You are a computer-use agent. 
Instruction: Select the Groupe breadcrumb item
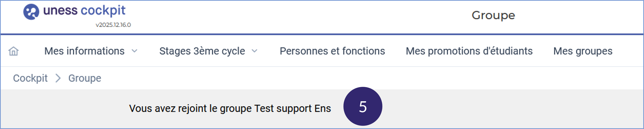tap(85, 78)
